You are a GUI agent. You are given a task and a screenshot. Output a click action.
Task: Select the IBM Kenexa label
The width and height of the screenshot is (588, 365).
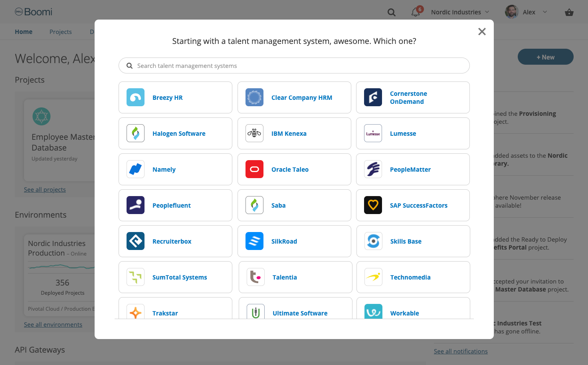(x=289, y=133)
